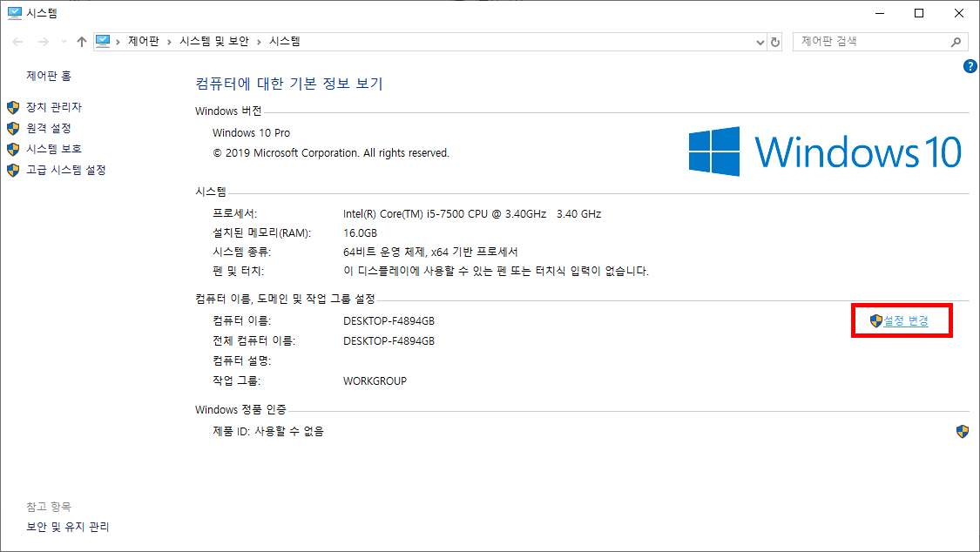The height and width of the screenshot is (552, 980).
Task: Click the Windows 10 logo
Action: tap(825, 151)
